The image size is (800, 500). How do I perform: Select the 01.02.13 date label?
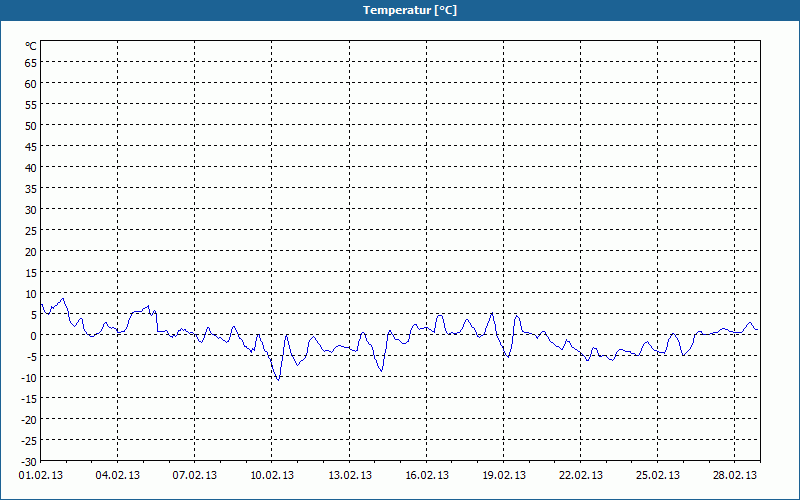coord(40,476)
